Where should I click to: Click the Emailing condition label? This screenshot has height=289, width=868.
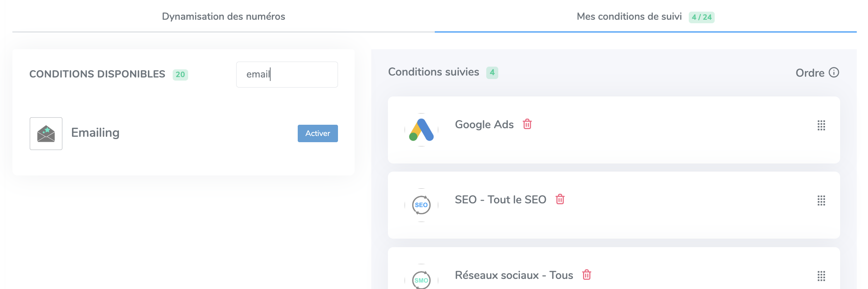pyautogui.click(x=95, y=133)
